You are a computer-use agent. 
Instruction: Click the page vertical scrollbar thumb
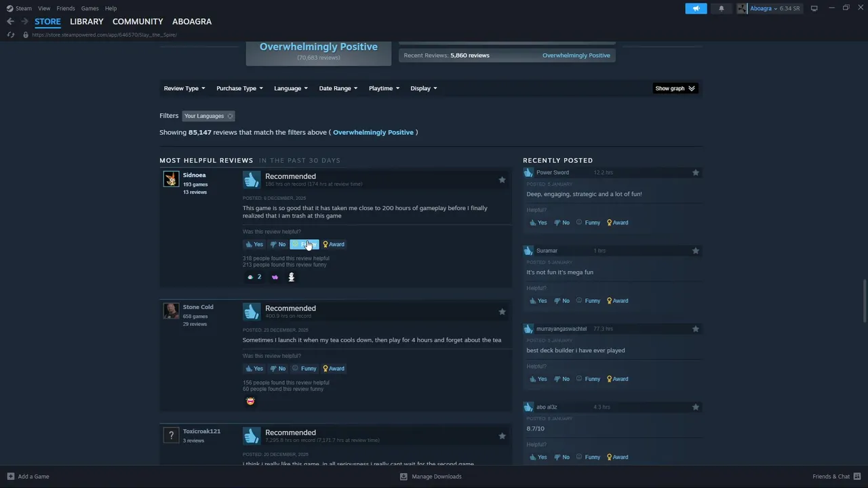[864, 301]
